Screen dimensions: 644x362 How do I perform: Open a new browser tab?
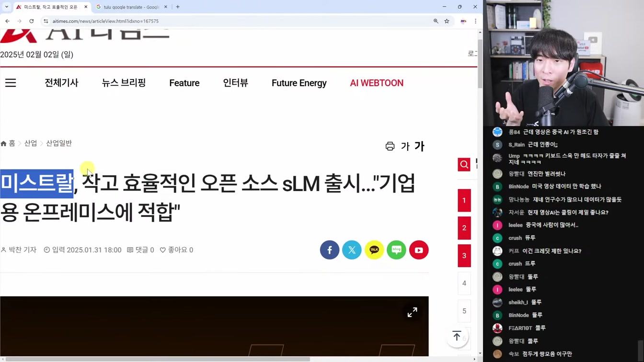coord(178,7)
